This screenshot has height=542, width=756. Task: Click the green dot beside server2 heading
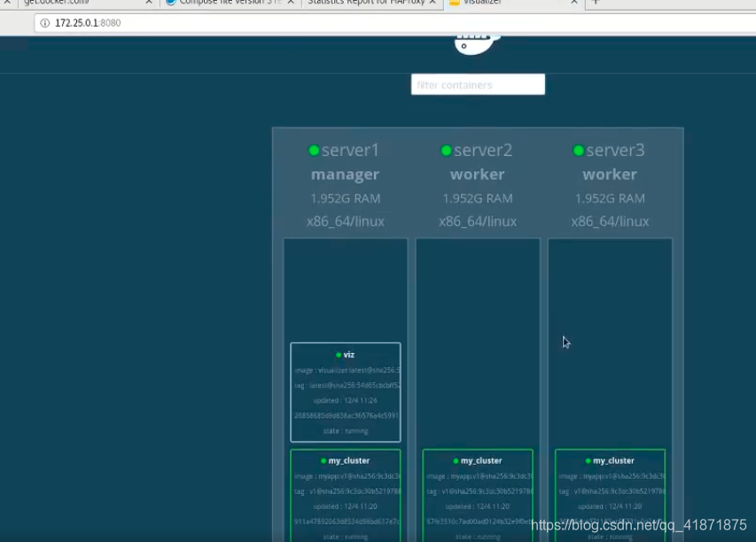[446, 150]
